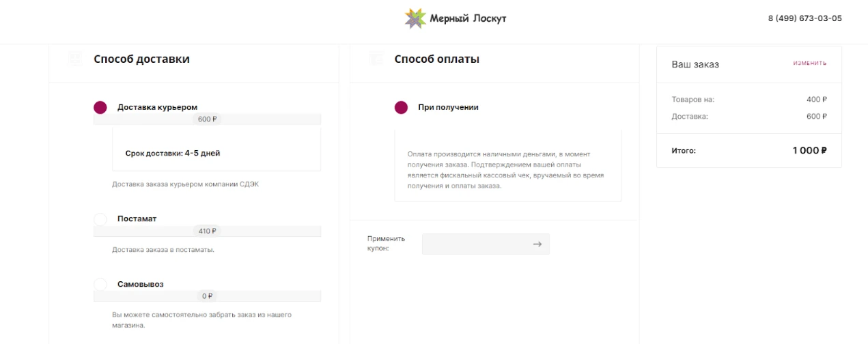Screen dimensions: 868x344
Task: Click the ИЗМЕНИТЬ link in Ваш заказ
Action: tap(810, 63)
